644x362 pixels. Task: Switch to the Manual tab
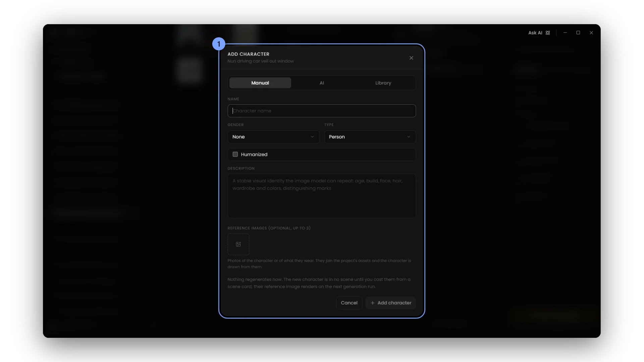click(x=260, y=83)
